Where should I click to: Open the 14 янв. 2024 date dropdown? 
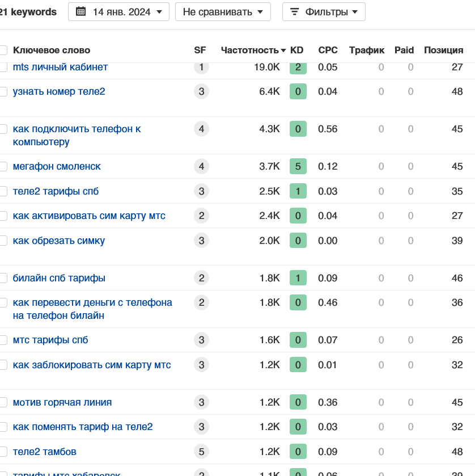(x=118, y=12)
